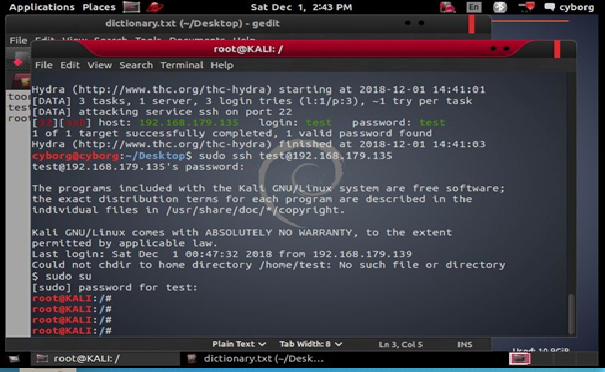Viewport: 605px width, 372px height.
Task: Click the round gray tray icon right of En
Action: pyautogui.click(x=500, y=7)
